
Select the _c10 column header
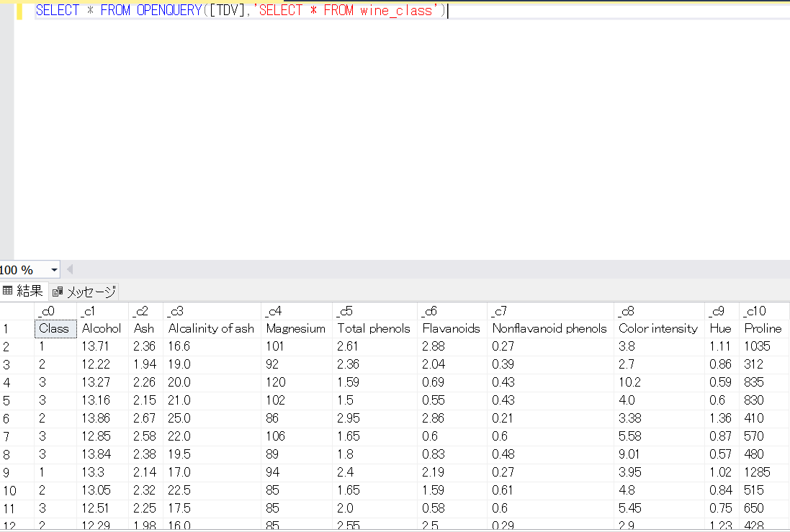(x=764, y=311)
